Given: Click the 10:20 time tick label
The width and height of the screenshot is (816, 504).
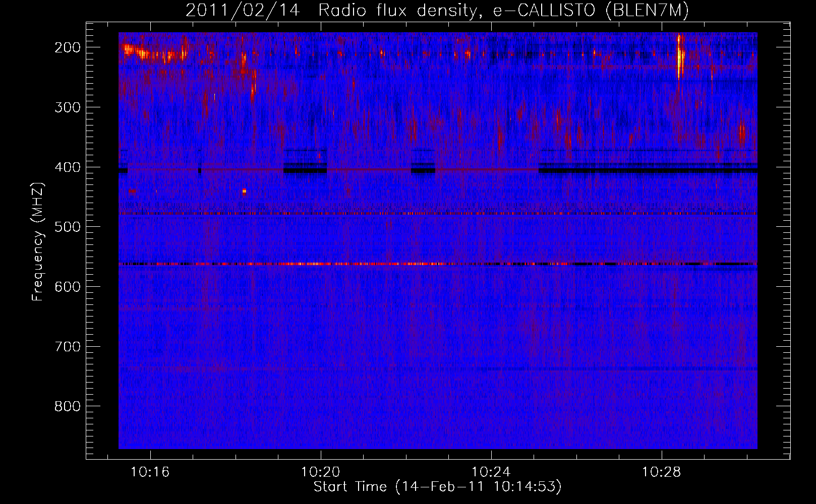Looking at the screenshot, I should point(320,472).
